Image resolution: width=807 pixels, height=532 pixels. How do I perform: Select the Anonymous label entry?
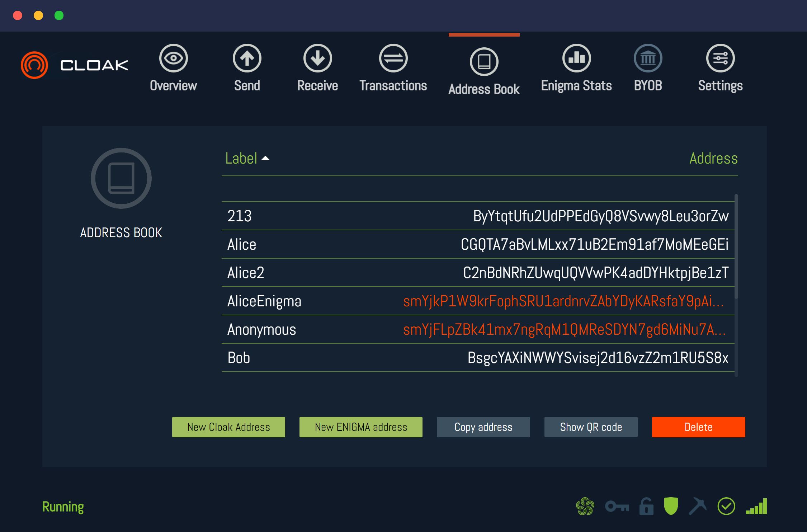click(x=262, y=330)
